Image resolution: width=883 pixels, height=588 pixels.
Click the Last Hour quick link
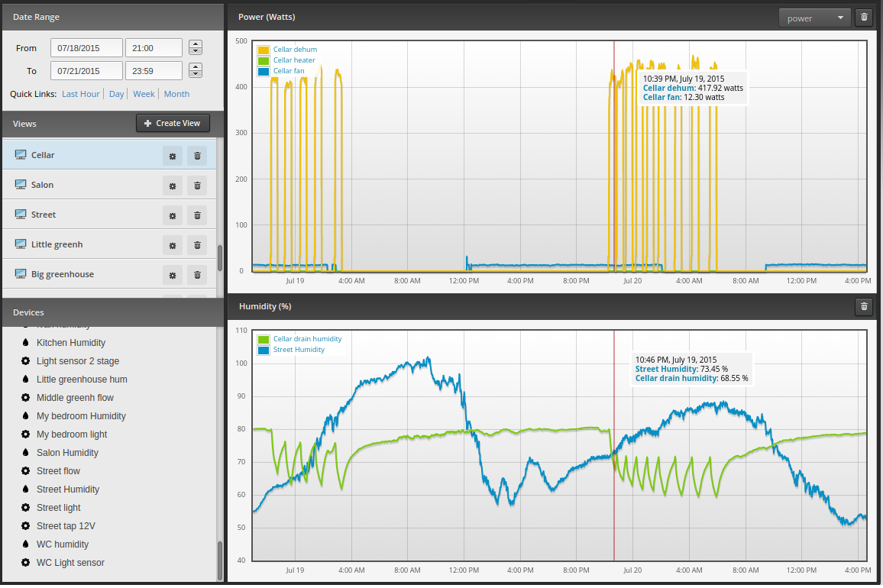pyautogui.click(x=80, y=94)
